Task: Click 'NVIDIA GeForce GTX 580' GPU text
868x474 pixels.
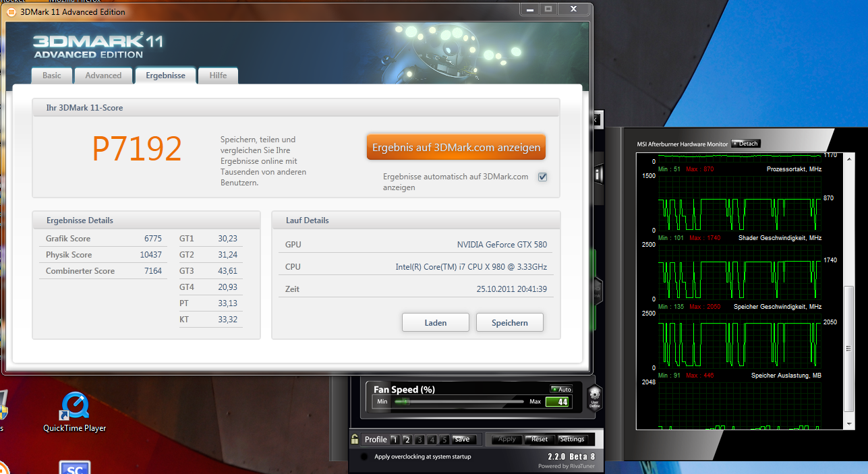Action: point(502,245)
